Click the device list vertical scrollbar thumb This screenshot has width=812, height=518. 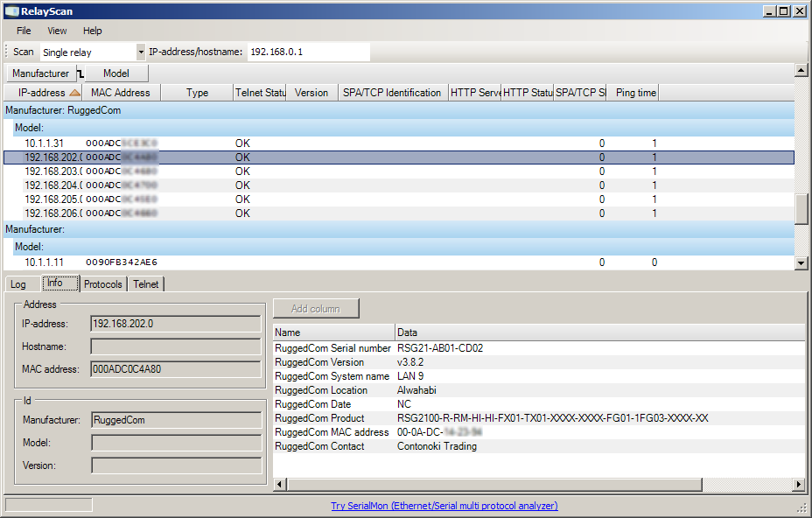point(801,209)
